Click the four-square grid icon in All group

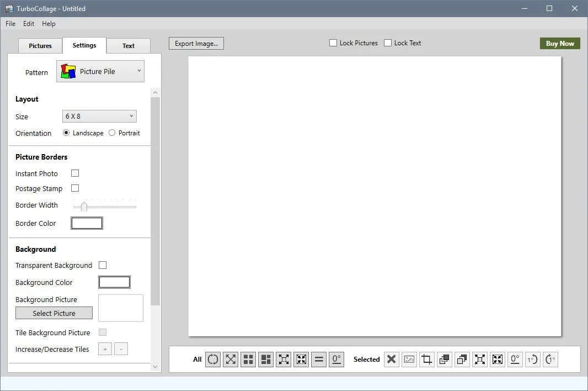pos(248,360)
